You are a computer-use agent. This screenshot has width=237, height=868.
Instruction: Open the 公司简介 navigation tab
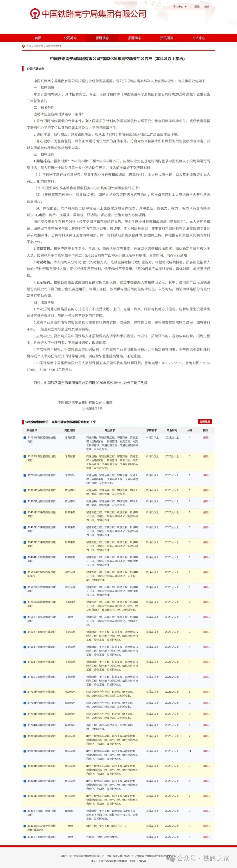click(x=70, y=38)
